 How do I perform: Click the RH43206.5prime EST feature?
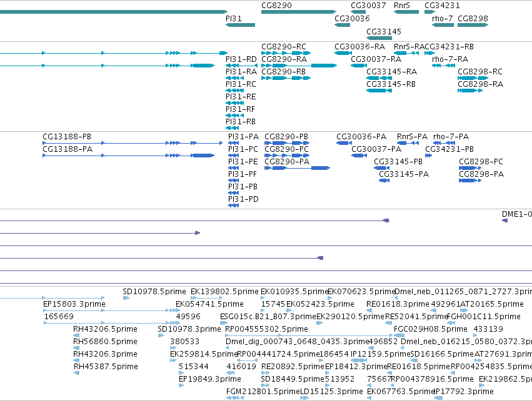point(76,335)
